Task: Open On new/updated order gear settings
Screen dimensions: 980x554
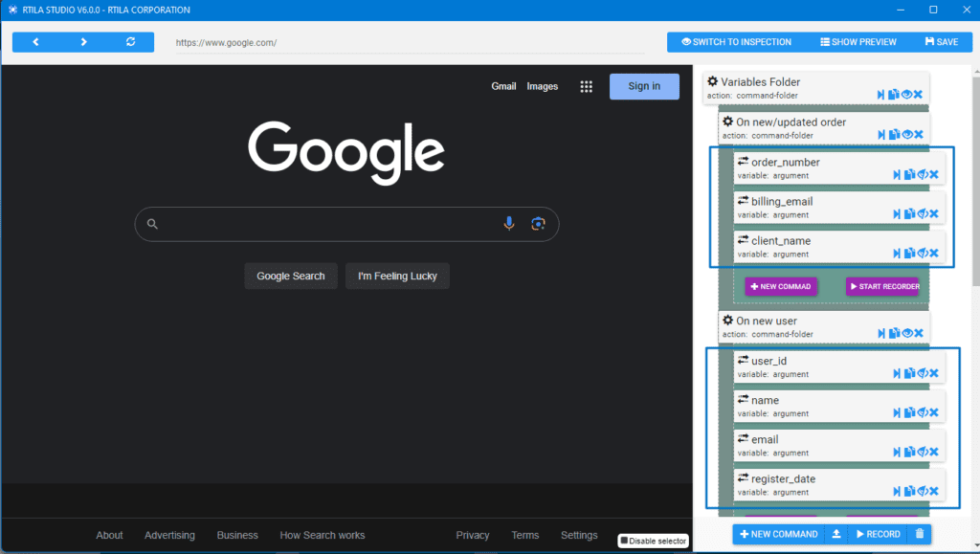Action: point(727,122)
